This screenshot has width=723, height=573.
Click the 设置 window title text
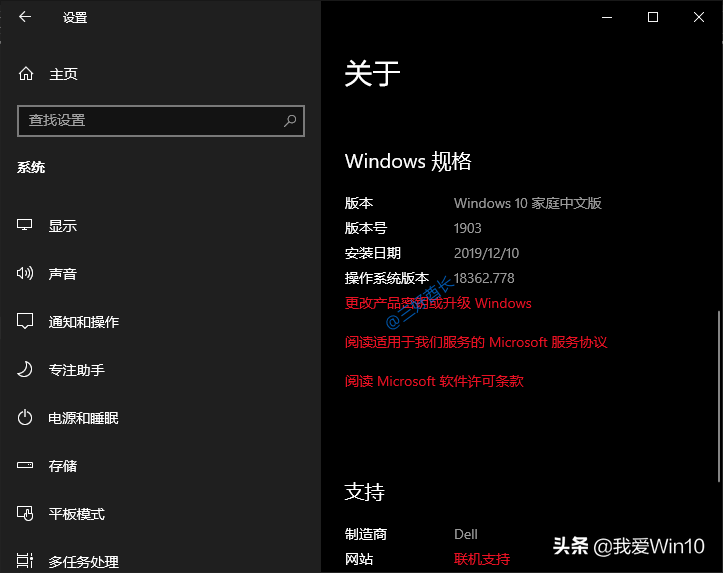tap(75, 18)
